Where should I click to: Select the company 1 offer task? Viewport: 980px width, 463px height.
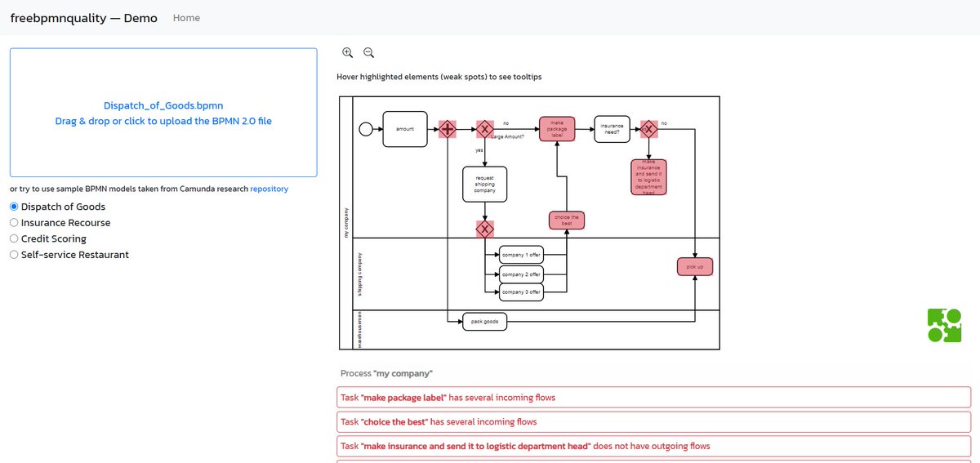521,256
